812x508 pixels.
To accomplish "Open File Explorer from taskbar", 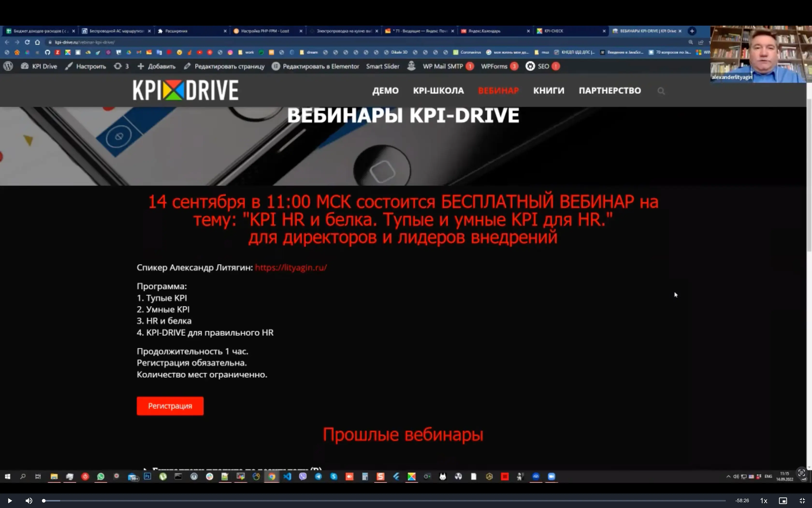I will coord(54,476).
